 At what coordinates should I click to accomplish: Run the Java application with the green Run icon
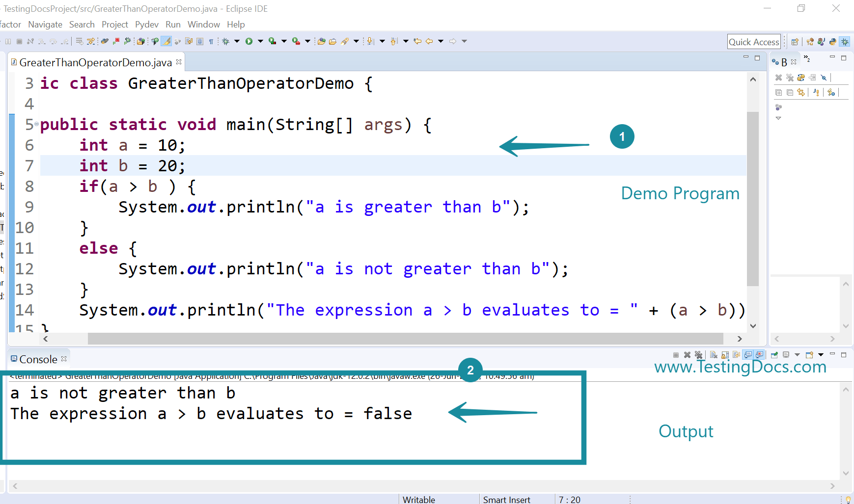coord(249,41)
